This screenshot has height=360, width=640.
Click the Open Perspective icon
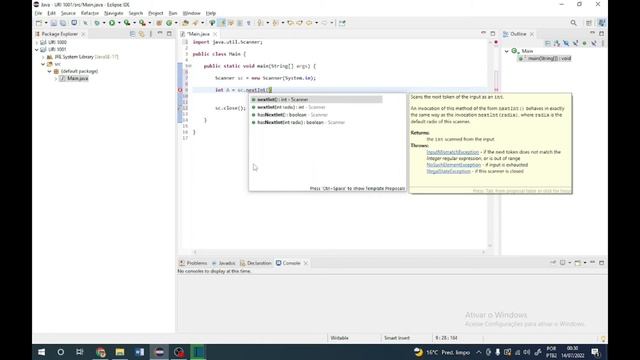[x=589, y=23]
